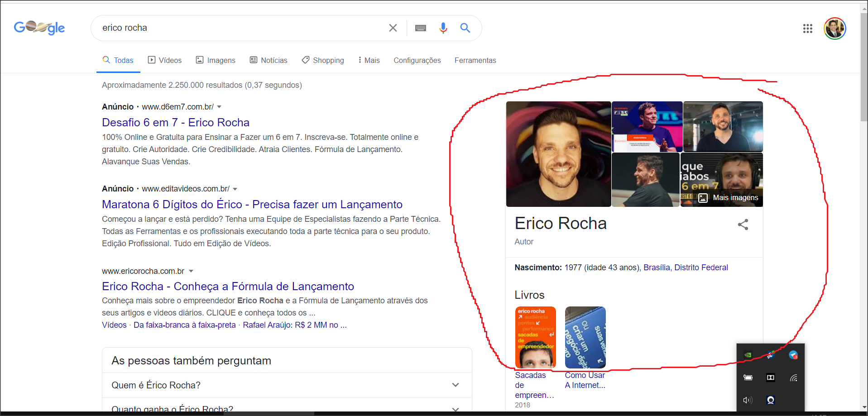This screenshot has width=868, height=416.
Task: Click the Erico Rocha panel heading
Action: click(x=561, y=224)
